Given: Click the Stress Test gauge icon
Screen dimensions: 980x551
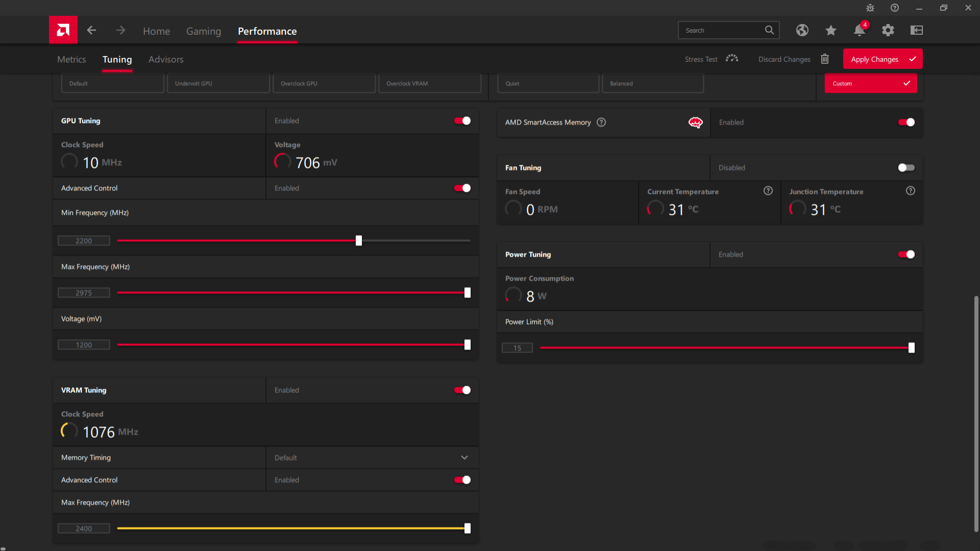Looking at the screenshot, I should (x=732, y=59).
